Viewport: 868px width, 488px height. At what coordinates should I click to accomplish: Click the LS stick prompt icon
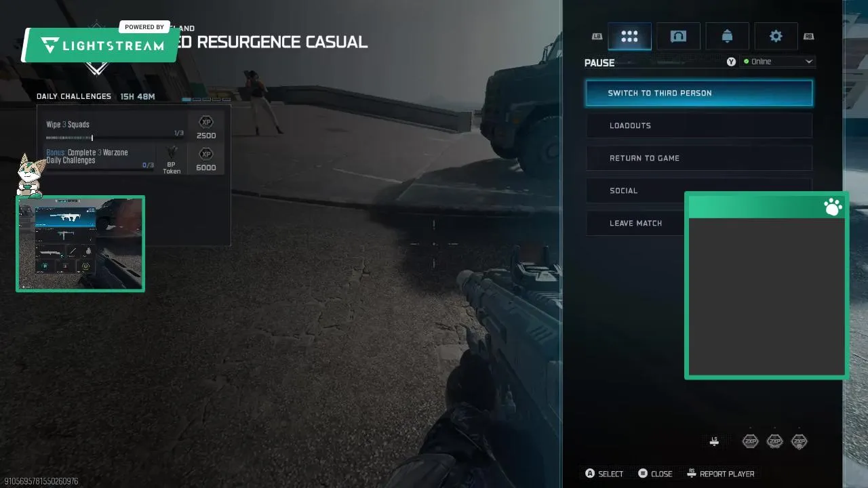pos(714,441)
